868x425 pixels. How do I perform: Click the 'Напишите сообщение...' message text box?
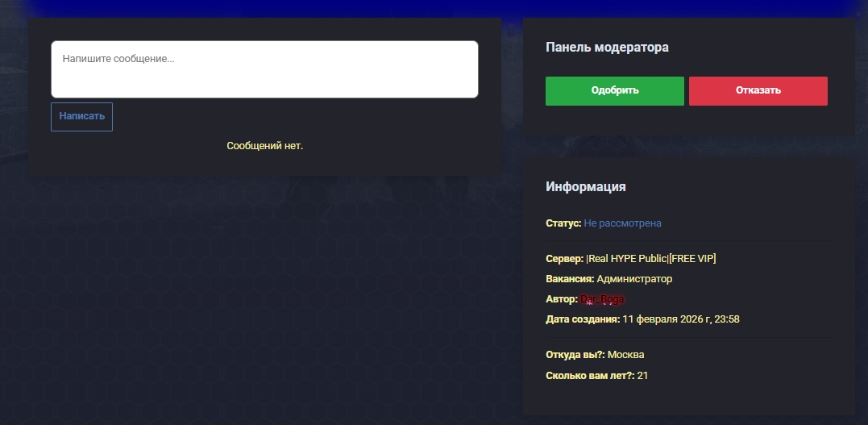pos(264,69)
